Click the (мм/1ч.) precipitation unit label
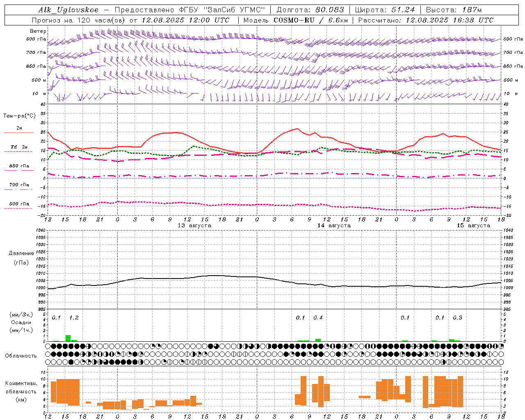The image size is (525, 420). [x=21, y=330]
